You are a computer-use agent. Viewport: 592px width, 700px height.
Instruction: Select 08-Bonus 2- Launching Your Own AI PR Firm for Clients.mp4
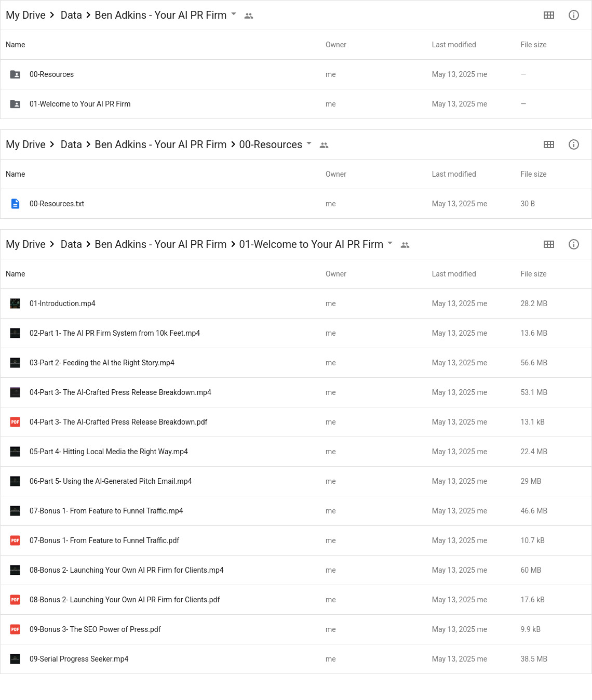(296, 570)
